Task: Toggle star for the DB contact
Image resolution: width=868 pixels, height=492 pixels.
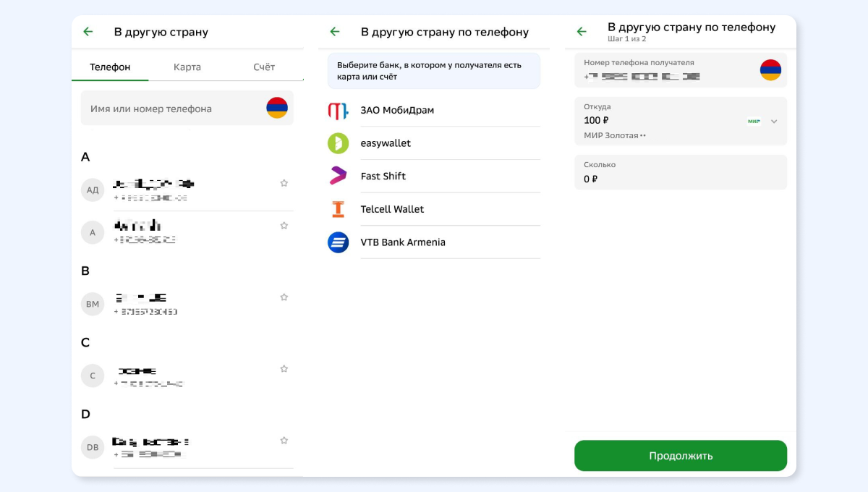Action: click(284, 441)
